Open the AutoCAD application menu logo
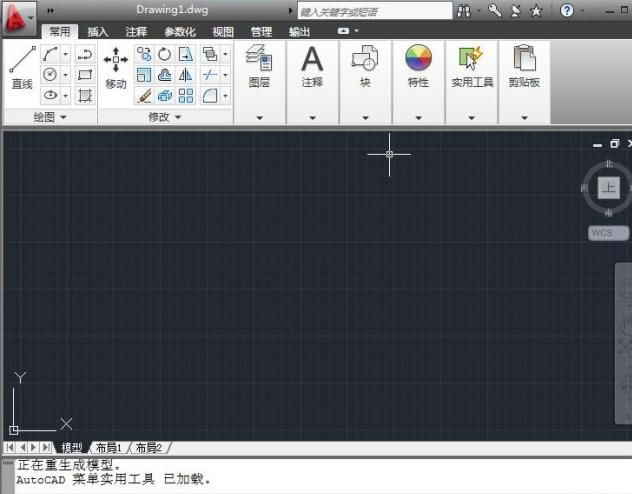Screen dimensions: 632x494 [x=18, y=17]
